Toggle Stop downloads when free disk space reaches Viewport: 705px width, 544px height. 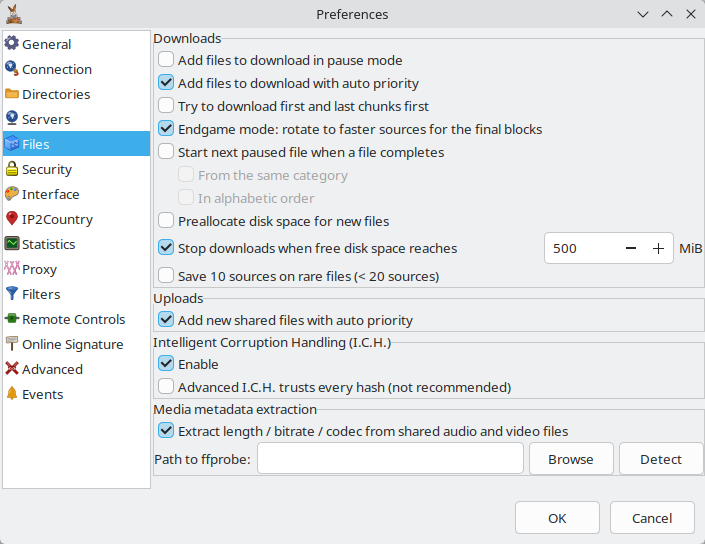(x=166, y=247)
